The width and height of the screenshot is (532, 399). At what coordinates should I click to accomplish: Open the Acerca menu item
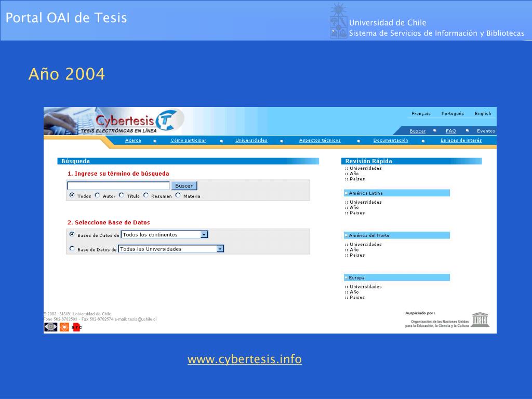(133, 140)
